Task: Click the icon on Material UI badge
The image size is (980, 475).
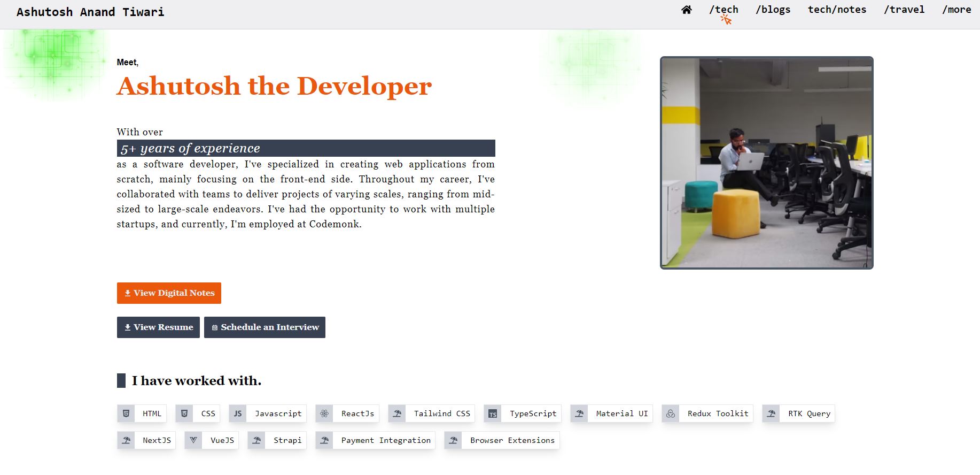Action: [x=579, y=413]
